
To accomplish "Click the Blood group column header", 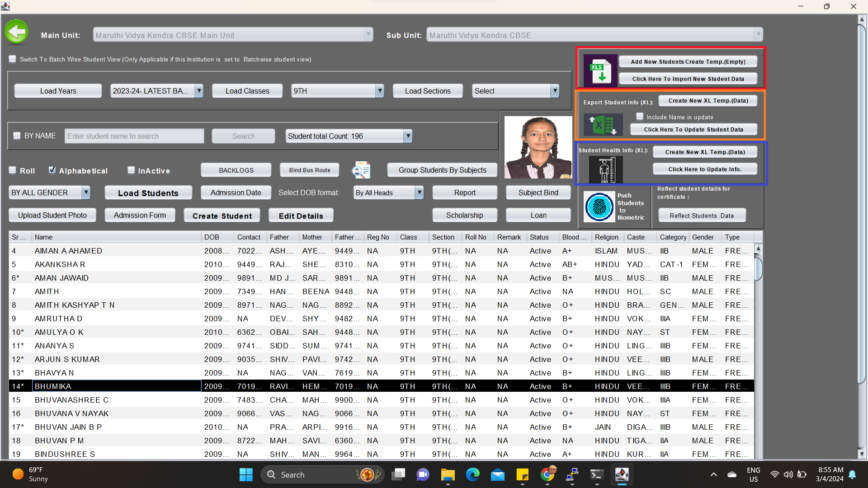I will 574,237.
